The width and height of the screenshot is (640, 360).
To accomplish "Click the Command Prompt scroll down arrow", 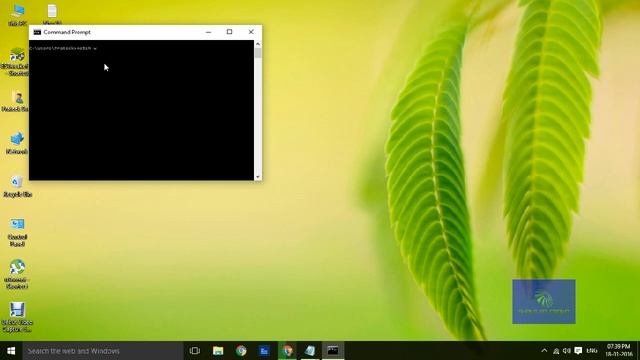I will (x=258, y=177).
